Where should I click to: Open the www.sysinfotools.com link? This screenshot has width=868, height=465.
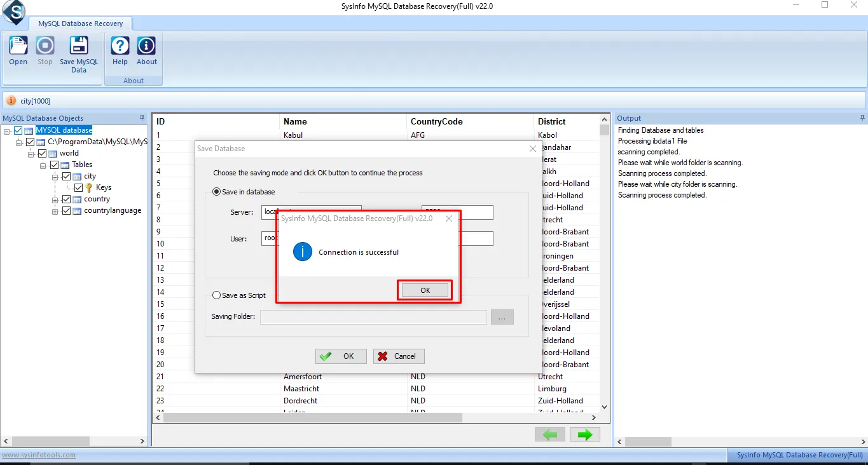point(39,455)
